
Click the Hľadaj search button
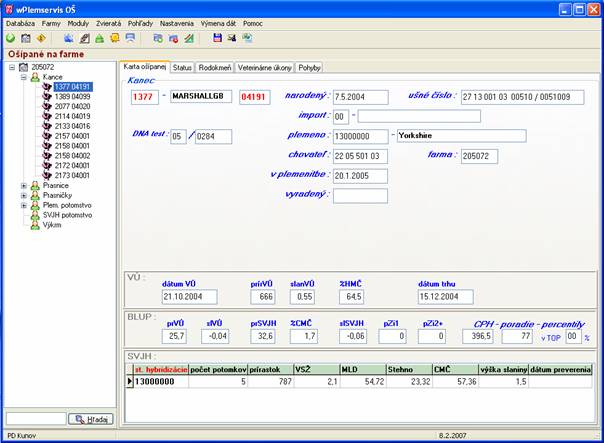(x=91, y=419)
